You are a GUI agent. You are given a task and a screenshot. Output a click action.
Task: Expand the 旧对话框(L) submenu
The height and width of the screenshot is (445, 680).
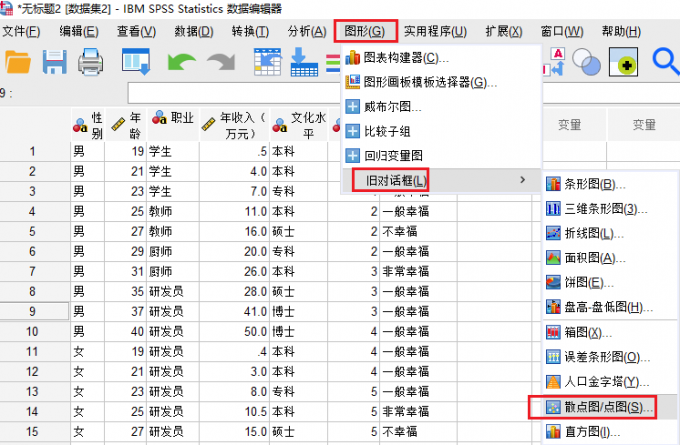441,180
